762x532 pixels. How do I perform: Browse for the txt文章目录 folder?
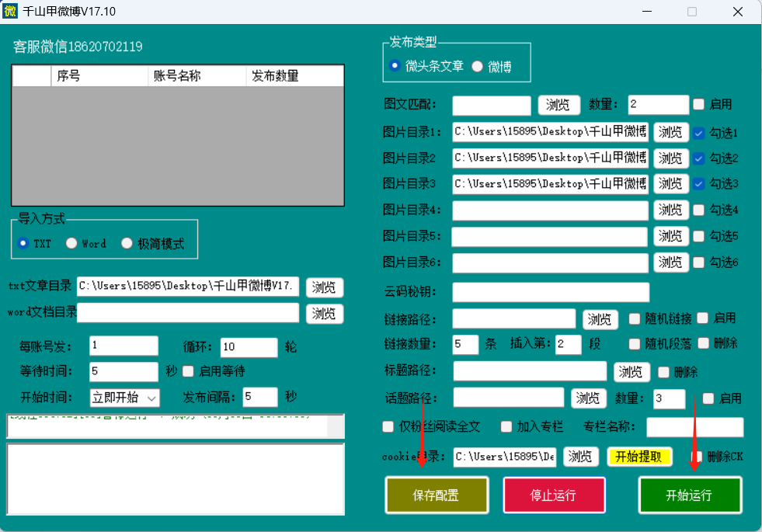click(324, 287)
